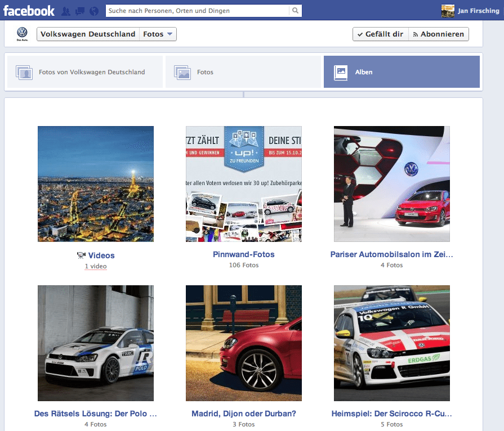Switch to Fotos von Volkswagen Deutschland tab
Viewport: 504px width, 431px height.
click(x=85, y=71)
